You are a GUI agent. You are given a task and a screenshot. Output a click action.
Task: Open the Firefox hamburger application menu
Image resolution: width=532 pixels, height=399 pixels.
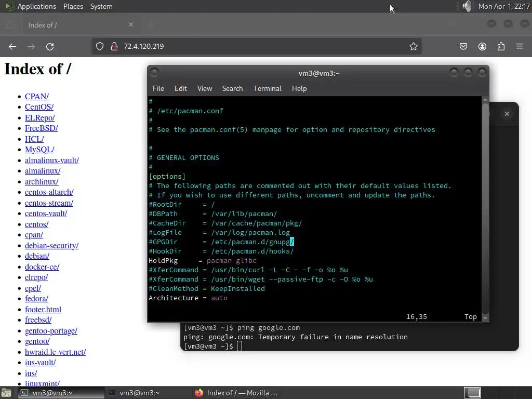520,46
